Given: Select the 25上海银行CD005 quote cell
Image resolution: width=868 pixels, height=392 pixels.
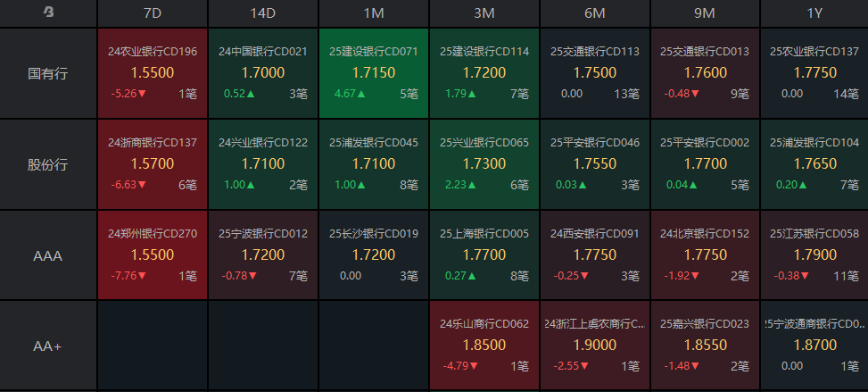Looking at the screenshot, I should click(484, 255).
